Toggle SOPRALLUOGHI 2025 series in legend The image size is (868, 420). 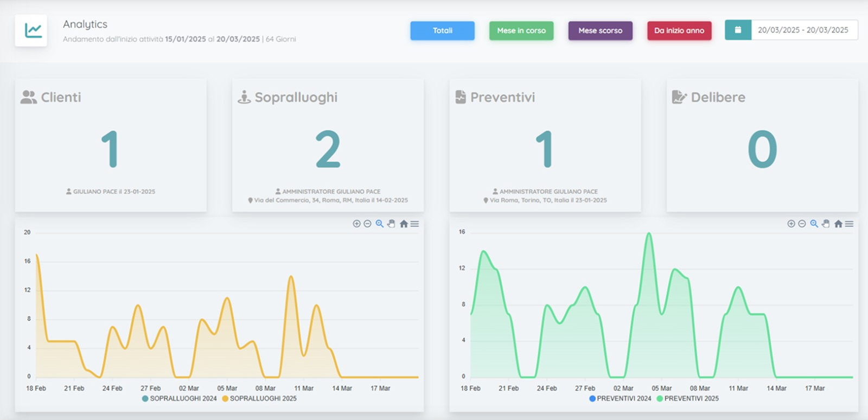(x=259, y=398)
